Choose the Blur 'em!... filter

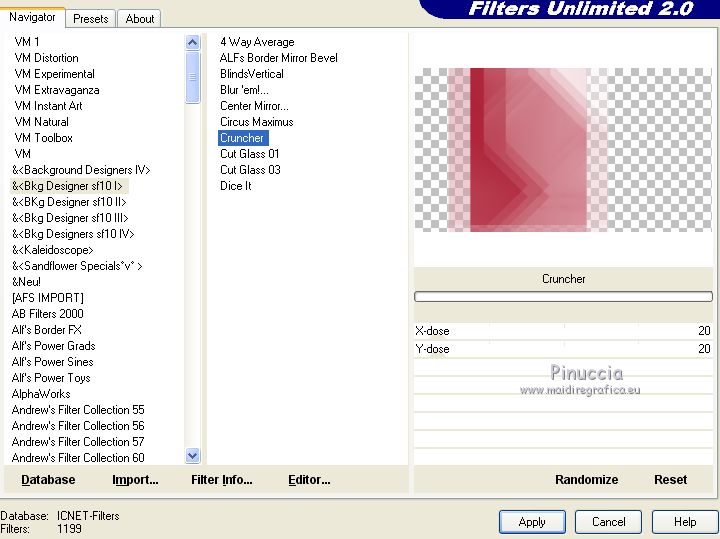(x=244, y=90)
